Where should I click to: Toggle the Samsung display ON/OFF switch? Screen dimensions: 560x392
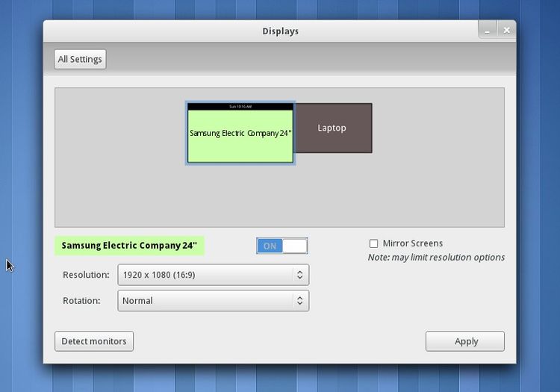pos(281,246)
